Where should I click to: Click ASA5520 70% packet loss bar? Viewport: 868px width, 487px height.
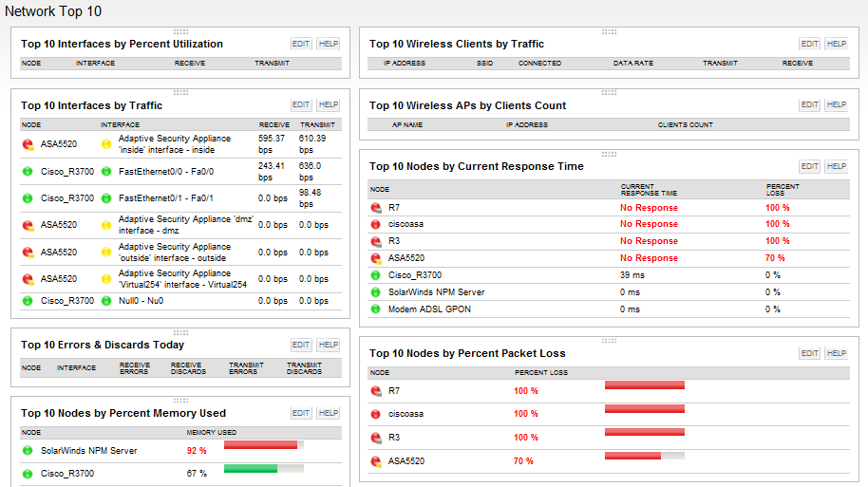tap(645, 456)
